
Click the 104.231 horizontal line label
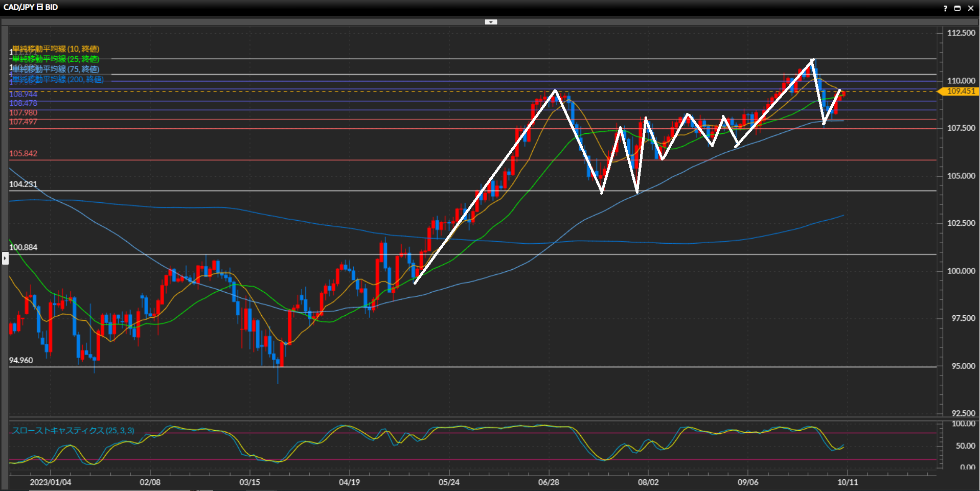23,184
